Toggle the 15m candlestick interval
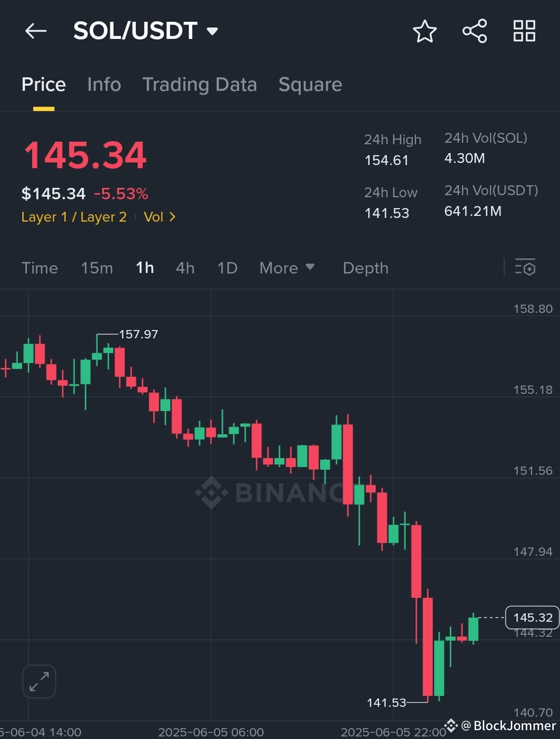This screenshot has height=739, width=560. (x=96, y=268)
